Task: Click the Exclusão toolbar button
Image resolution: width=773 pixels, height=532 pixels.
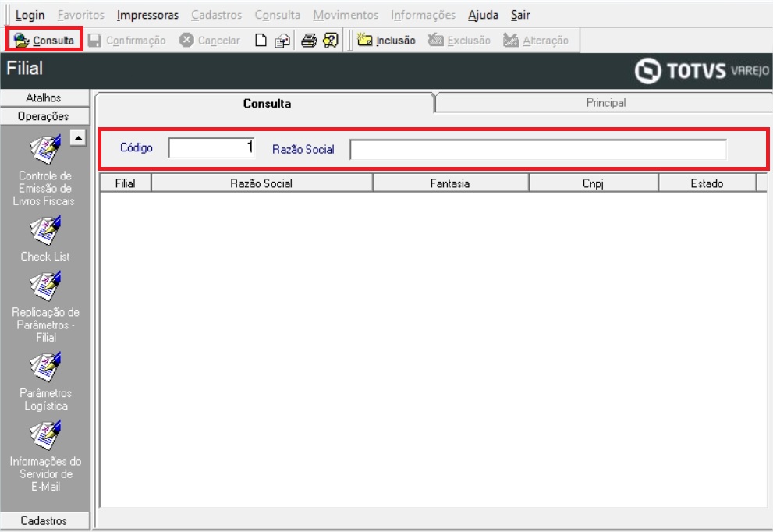Action: tap(459, 40)
